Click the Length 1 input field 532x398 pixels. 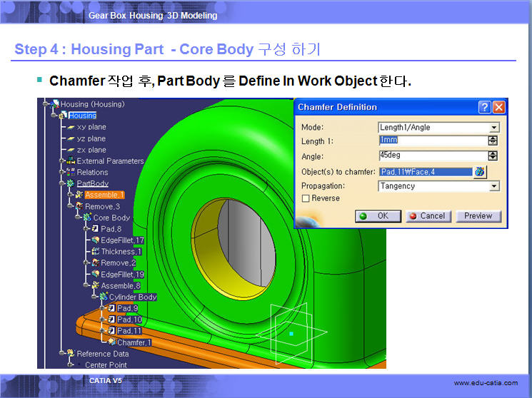[431, 141]
